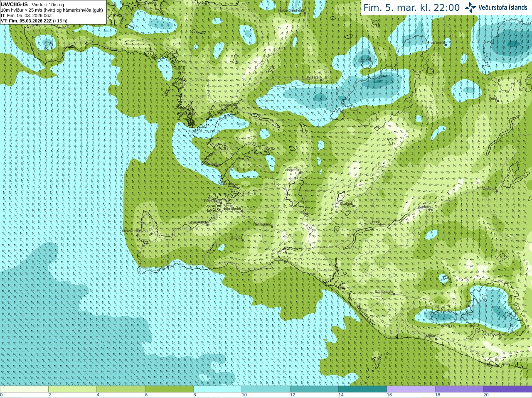
Task: Click the Hveravellir station label
Action: tap(437, 42)
